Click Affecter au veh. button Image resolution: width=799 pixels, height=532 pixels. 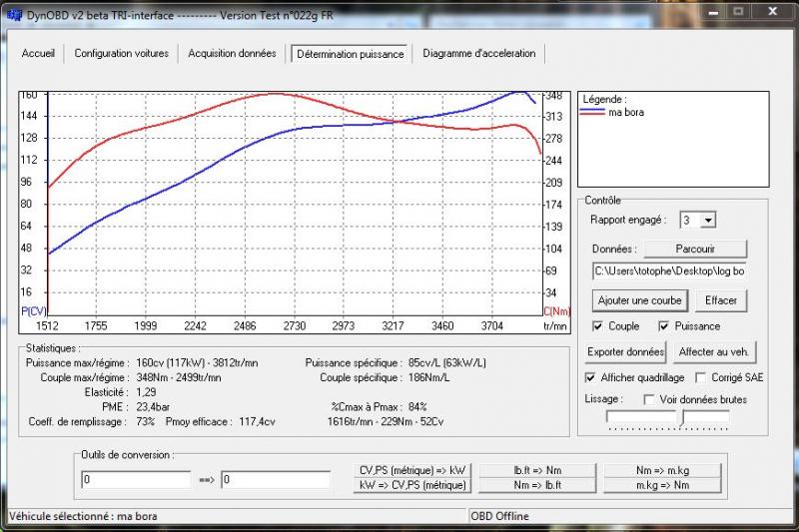[x=714, y=352]
